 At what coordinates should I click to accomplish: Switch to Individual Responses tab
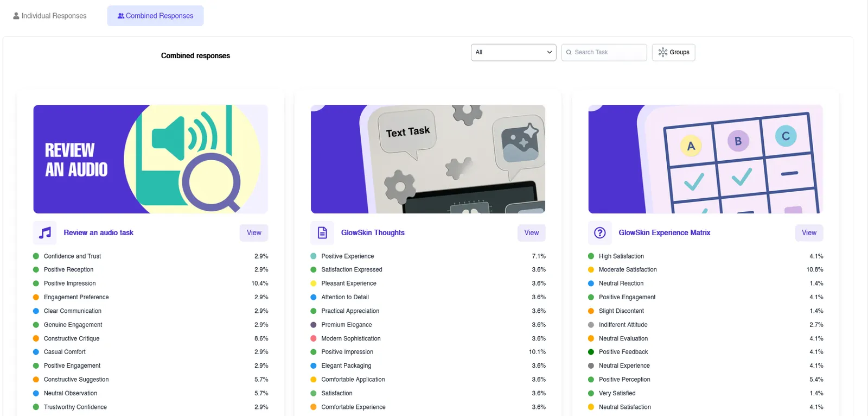(x=50, y=16)
